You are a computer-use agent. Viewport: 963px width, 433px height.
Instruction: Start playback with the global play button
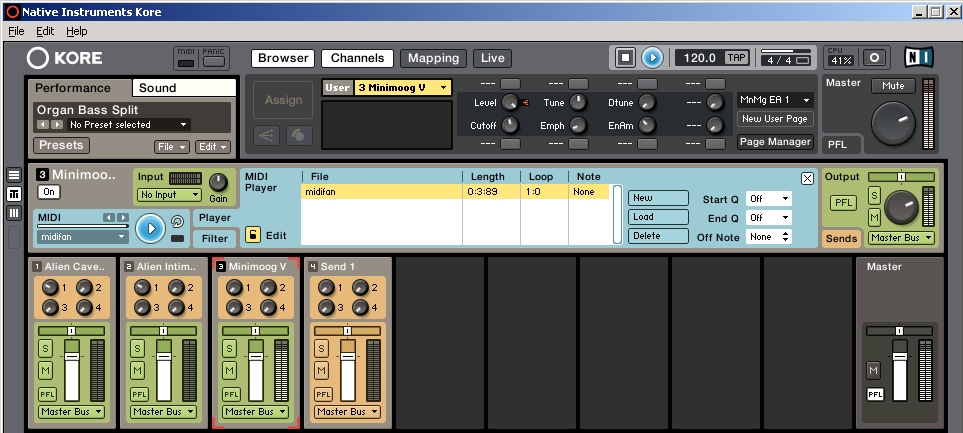point(652,58)
